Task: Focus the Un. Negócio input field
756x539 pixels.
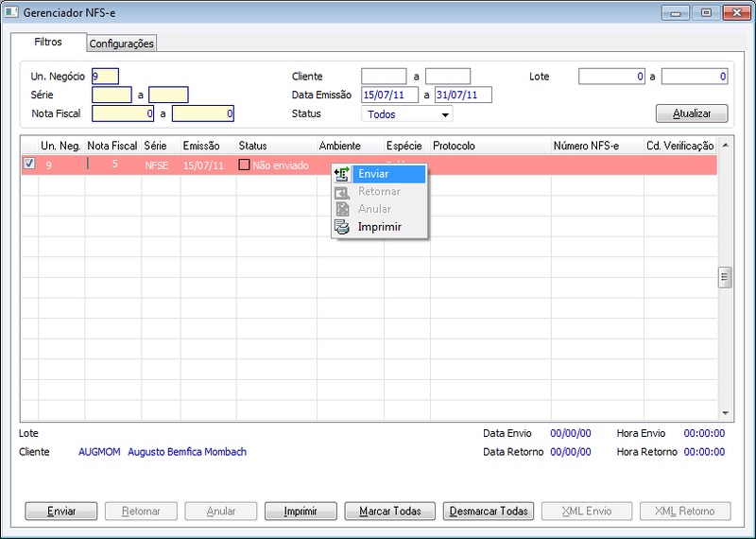Action: [x=105, y=77]
